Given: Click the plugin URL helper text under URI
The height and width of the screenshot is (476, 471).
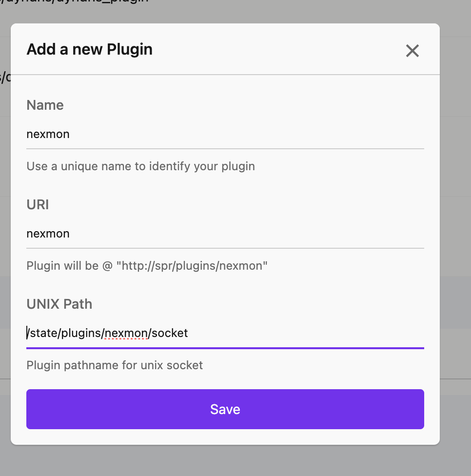Looking at the screenshot, I should (x=146, y=266).
